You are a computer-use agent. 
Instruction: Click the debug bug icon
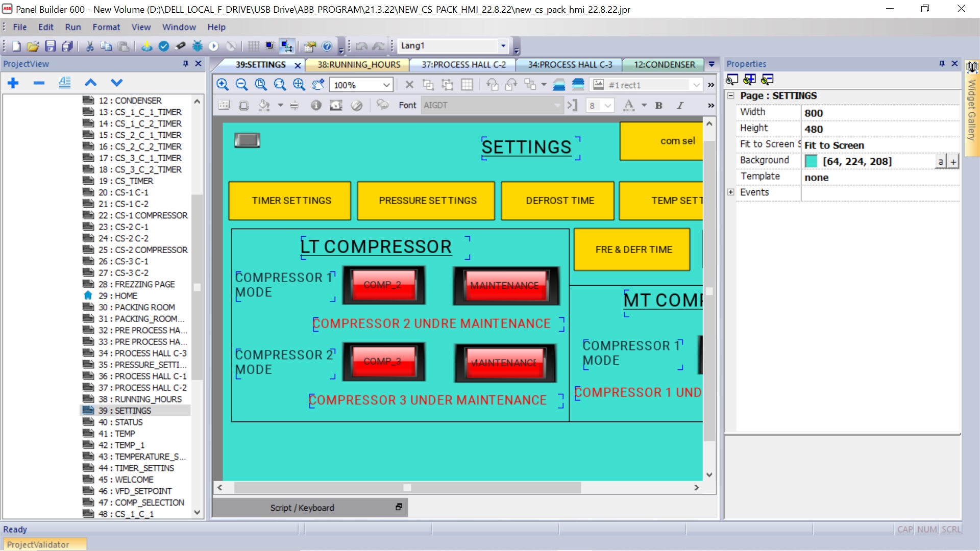(198, 46)
